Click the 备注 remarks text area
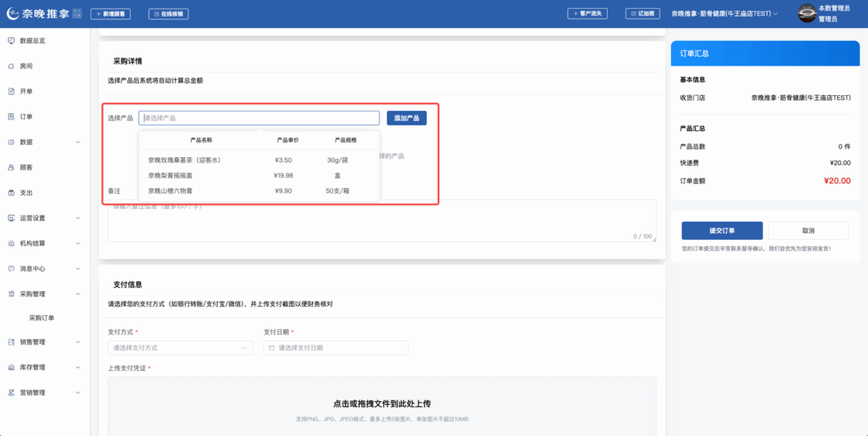868x436 pixels. [382, 221]
